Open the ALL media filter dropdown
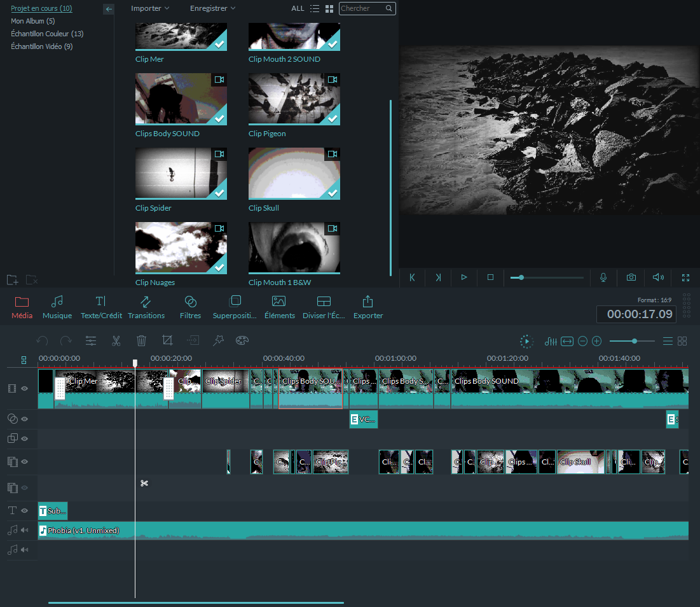 click(298, 8)
